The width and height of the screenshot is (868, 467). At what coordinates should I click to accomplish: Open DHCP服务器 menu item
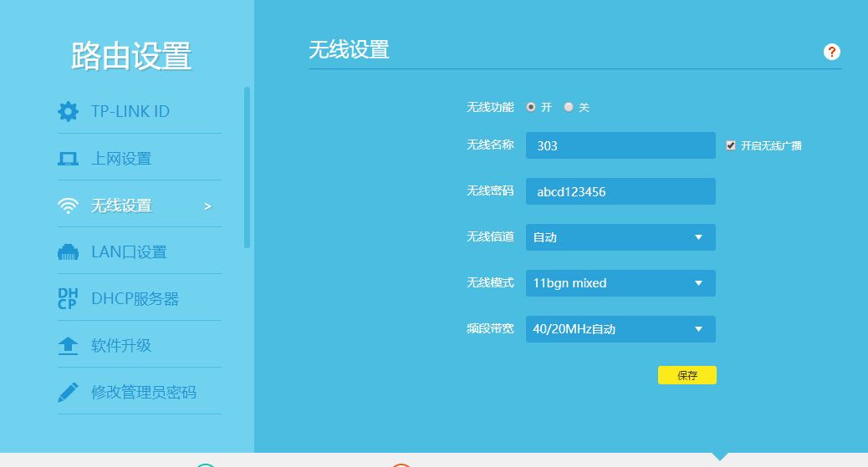click(140, 299)
